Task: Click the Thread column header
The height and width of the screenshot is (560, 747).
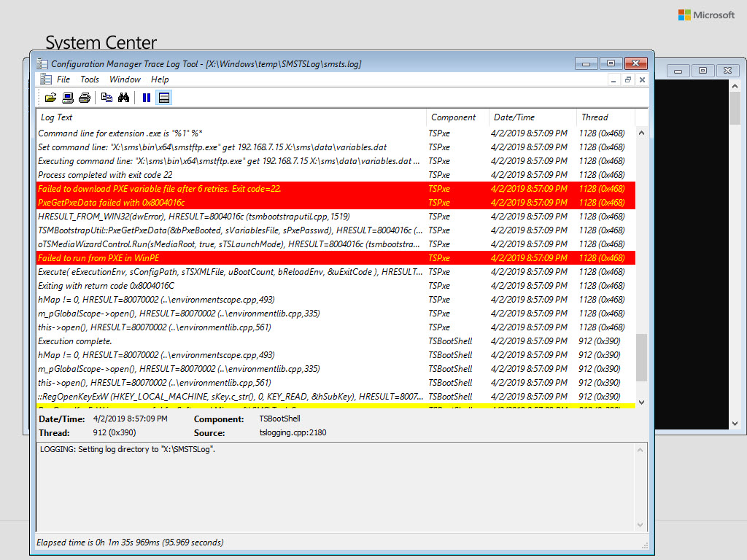Action: tap(595, 117)
